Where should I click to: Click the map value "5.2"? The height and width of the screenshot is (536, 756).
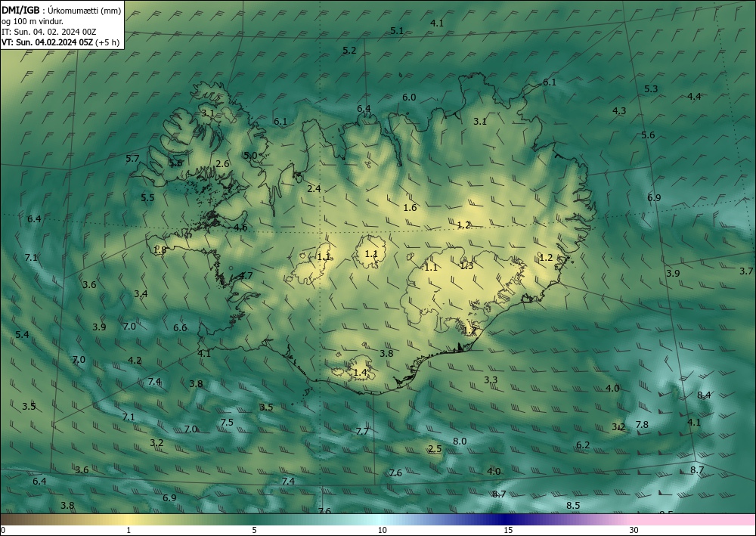[x=349, y=50]
